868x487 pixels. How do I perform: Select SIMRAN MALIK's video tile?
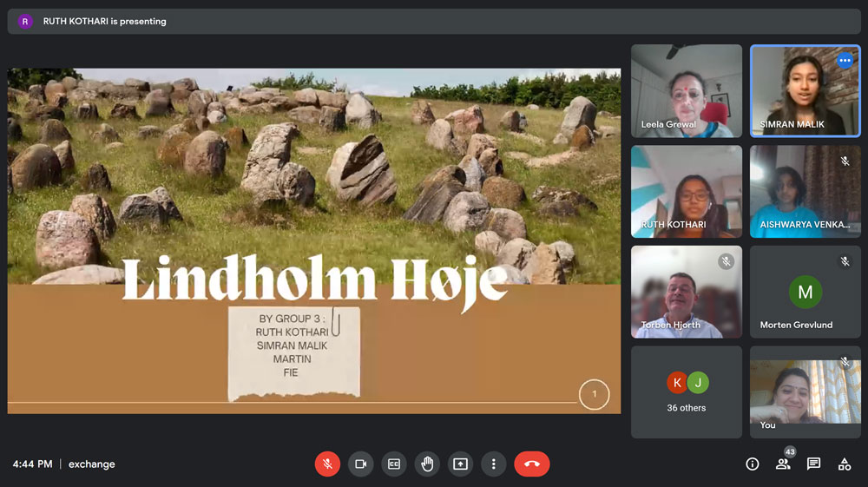(806, 91)
